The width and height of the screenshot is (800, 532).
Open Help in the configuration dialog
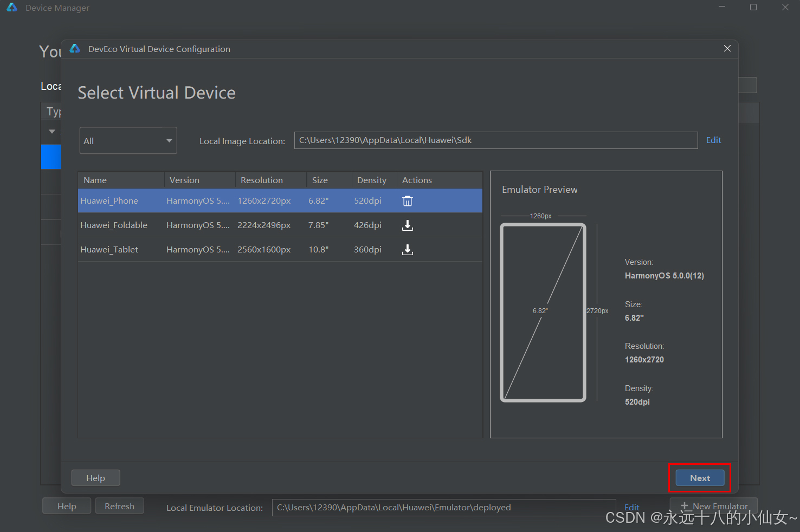[95, 478]
